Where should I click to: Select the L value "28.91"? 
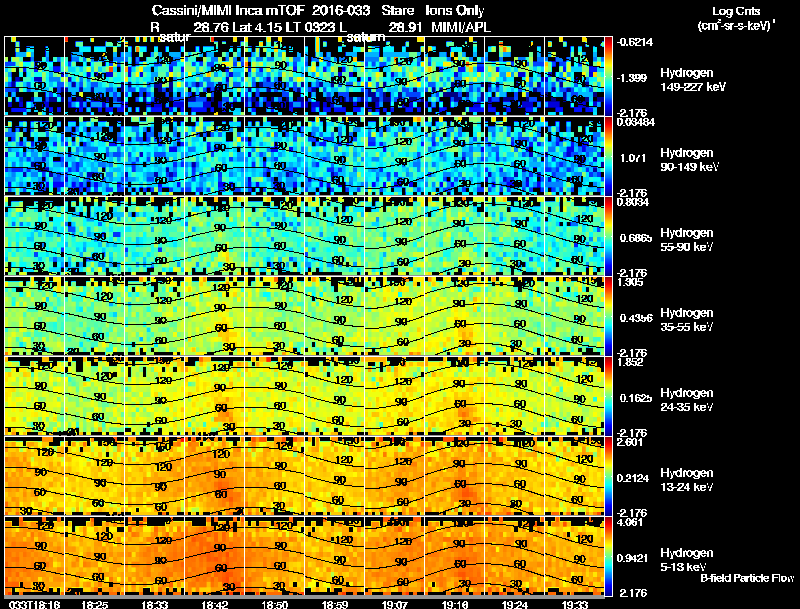coord(405,27)
